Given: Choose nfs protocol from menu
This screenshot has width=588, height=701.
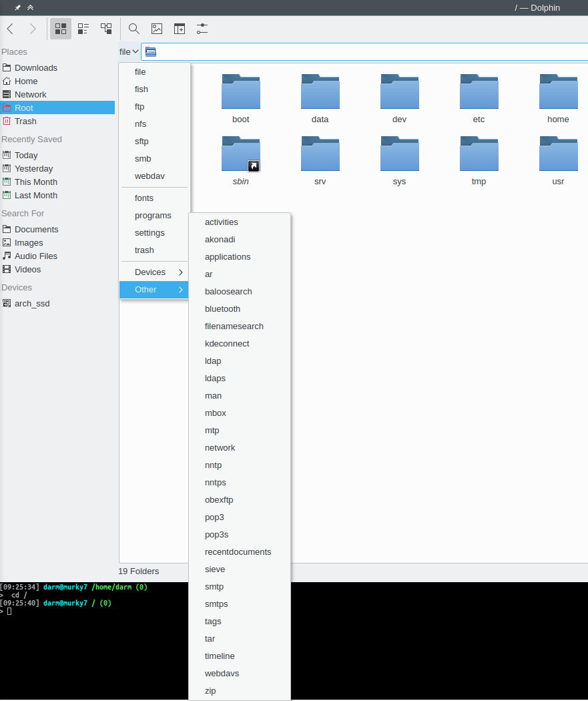Looking at the screenshot, I should 154,124.
